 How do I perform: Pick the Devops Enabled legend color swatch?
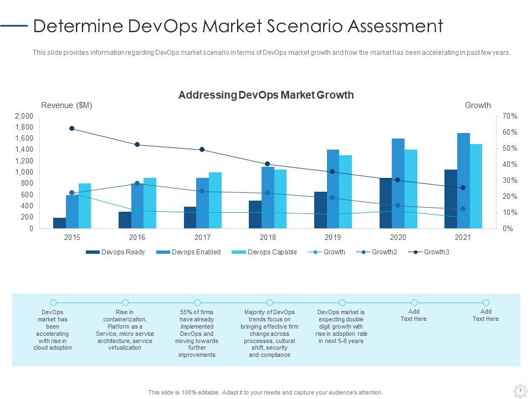click(x=162, y=252)
